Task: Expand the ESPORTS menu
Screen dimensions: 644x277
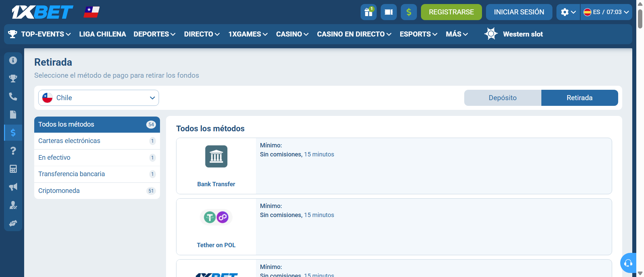Action: coord(419,34)
